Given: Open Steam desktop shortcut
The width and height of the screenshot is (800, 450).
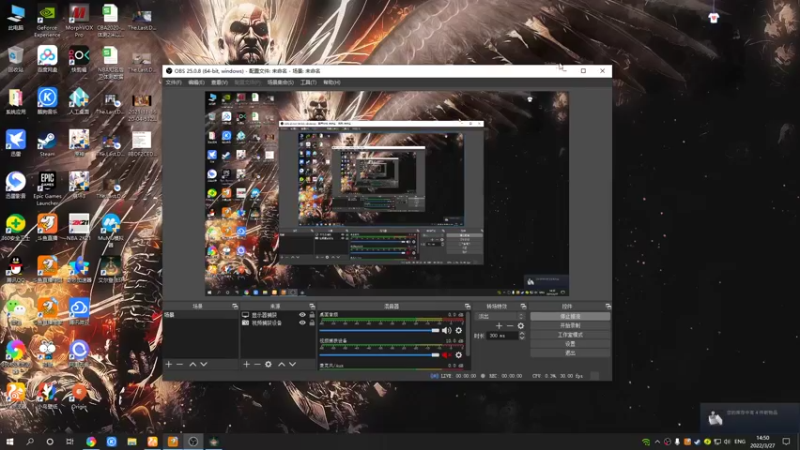Looking at the screenshot, I should tap(47, 144).
